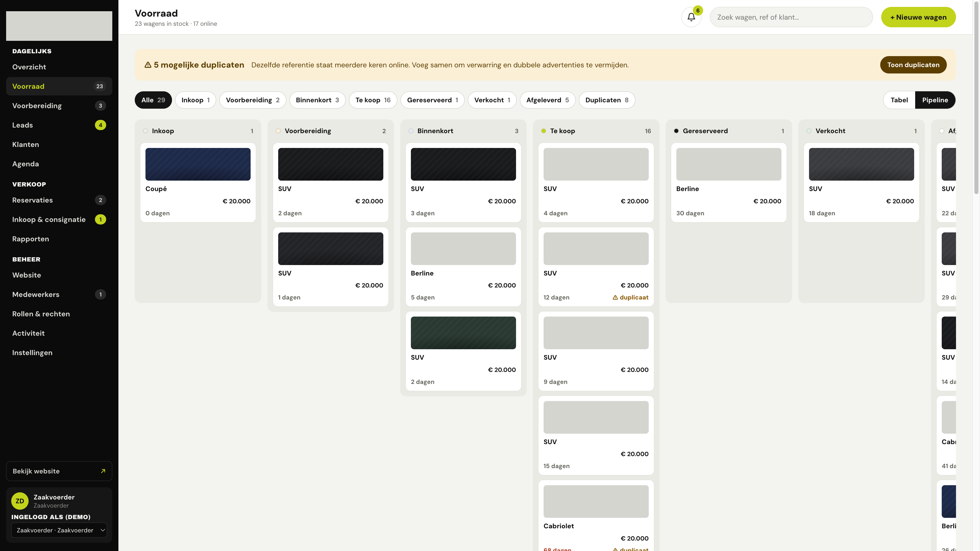
Task: Open Klanten in sidebar
Action: coord(59,144)
